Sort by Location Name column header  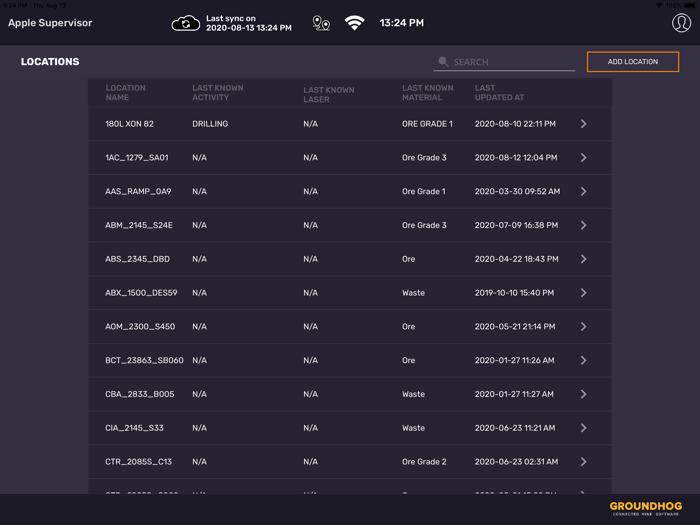click(126, 93)
